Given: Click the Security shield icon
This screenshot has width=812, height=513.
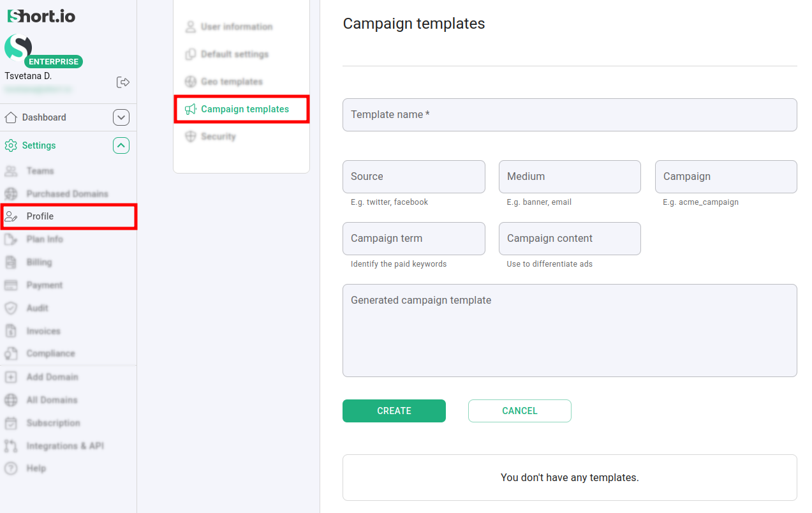Looking at the screenshot, I should 190,137.
